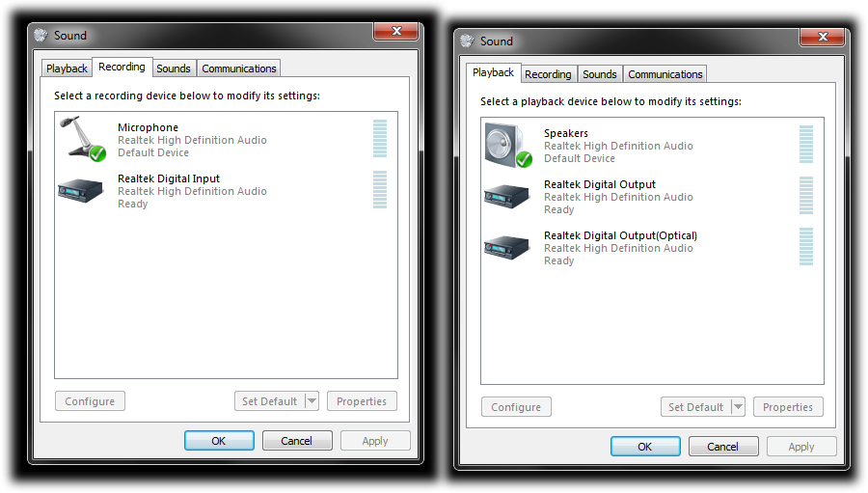The width and height of the screenshot is (868, 493).
Task: Open Communications tab in right Sound window
Action: point(665,74)
